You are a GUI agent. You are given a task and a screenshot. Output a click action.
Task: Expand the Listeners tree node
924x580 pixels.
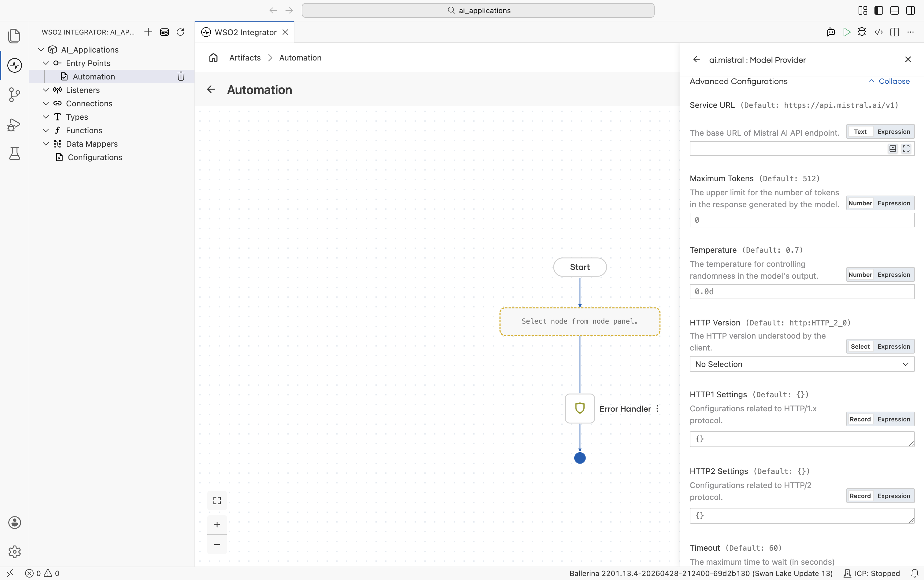tap(46, 90)
